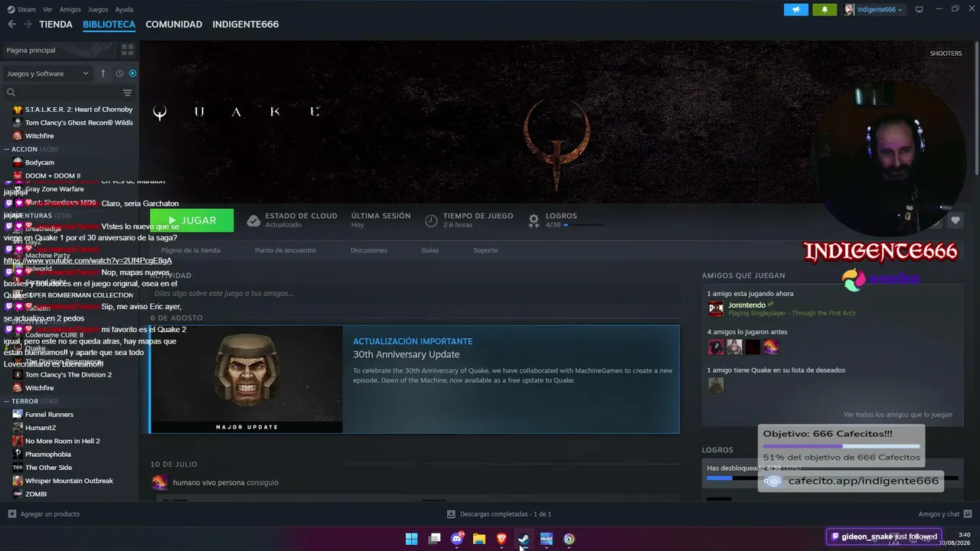Add Quake to favorites heart icon
The height and width of the screenshot is (551, 980).
coord(955,220)
